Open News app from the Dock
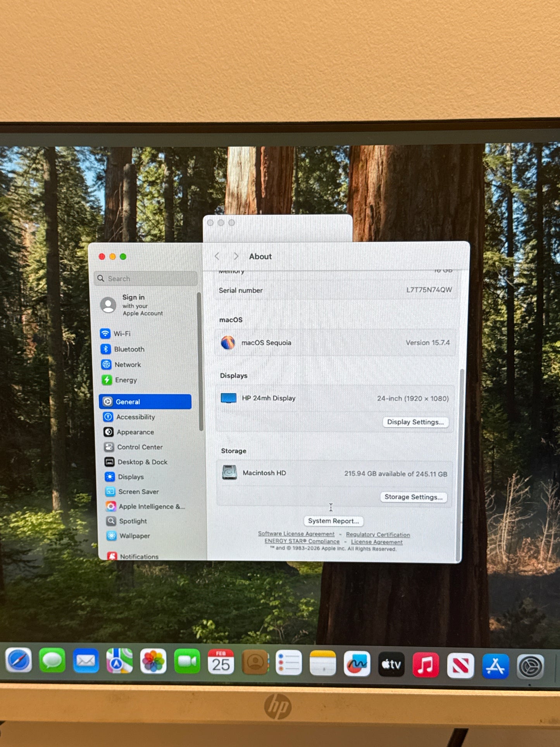This screenshot has height=747, width=560. click(x=460, y=666)
